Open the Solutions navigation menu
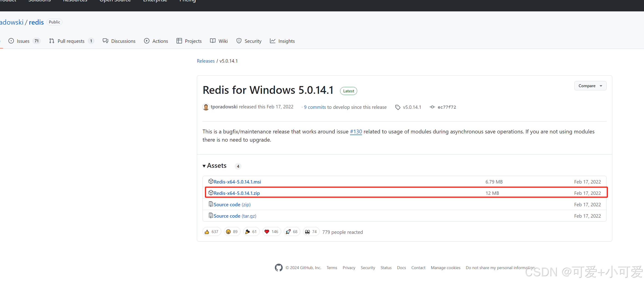 click(x=39, y=1)
